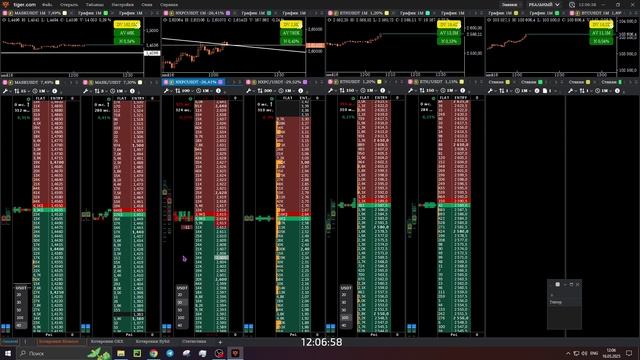Open wrench settings in XRPUSDT order book
Viewport: 640px width, 360px height.
coord(167,91)
